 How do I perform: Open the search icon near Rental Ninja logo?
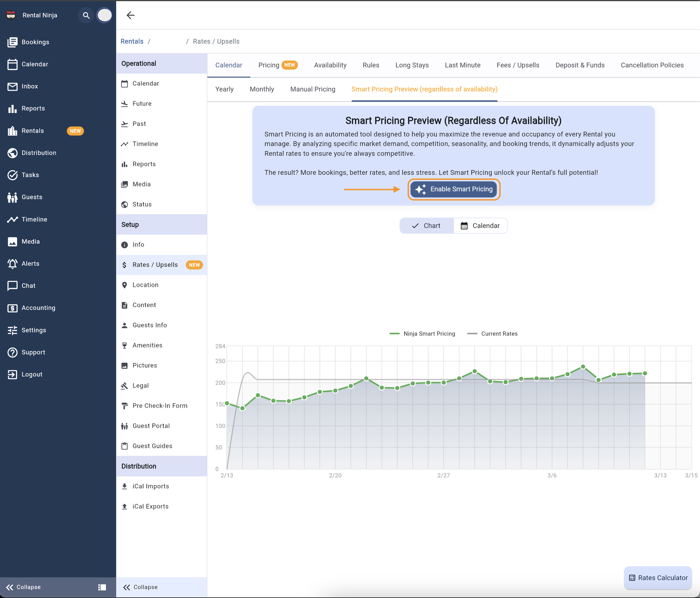85,15
